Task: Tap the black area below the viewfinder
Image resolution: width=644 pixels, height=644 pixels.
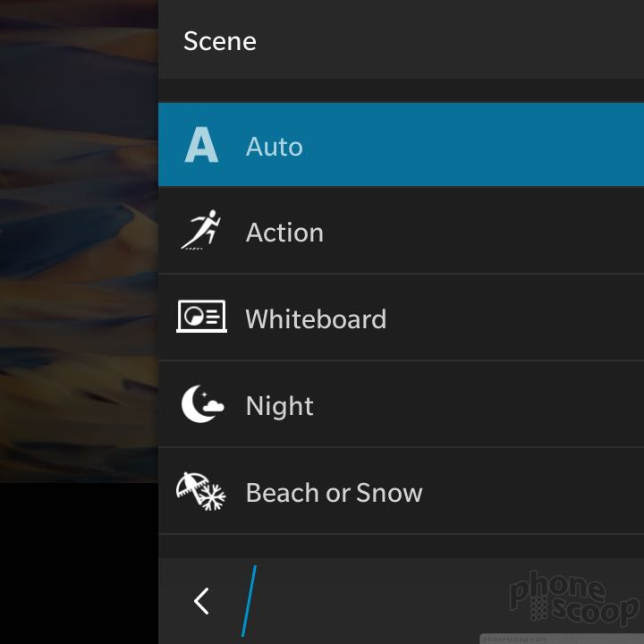Action: pos(79,563)
